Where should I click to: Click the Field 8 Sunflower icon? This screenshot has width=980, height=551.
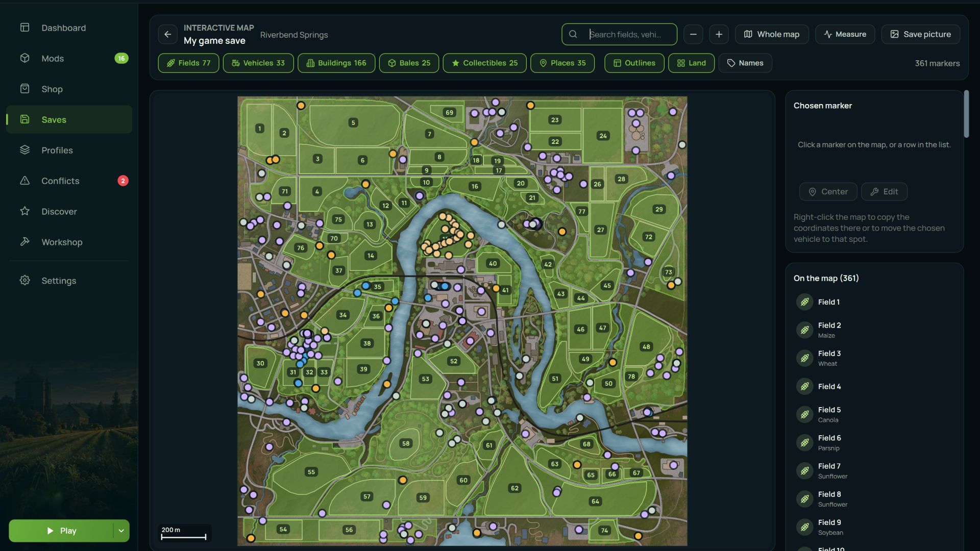pyautogui.click(x=805, y=499)
